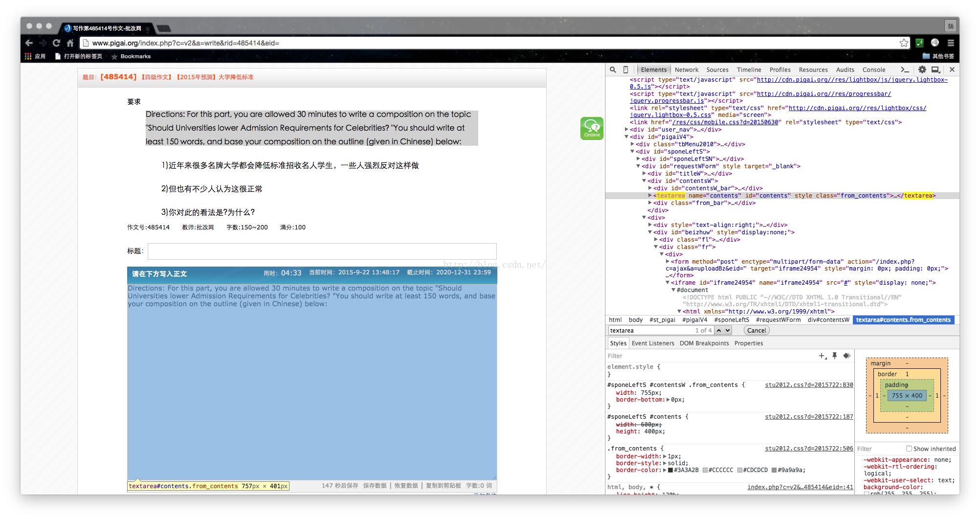Collapse the div id="pigaiV4" node
This screenshot has height=519, width=980.
(x=626, y=137)
